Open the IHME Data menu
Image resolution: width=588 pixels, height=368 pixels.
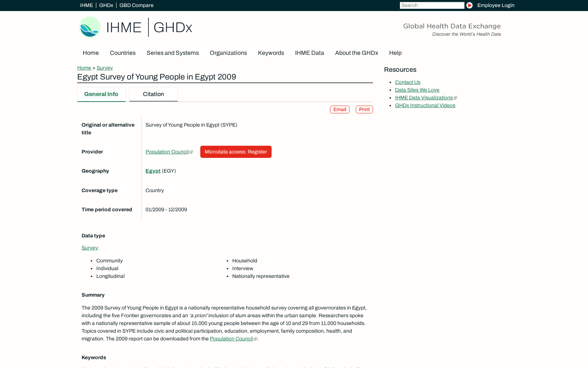click(309, 53)
